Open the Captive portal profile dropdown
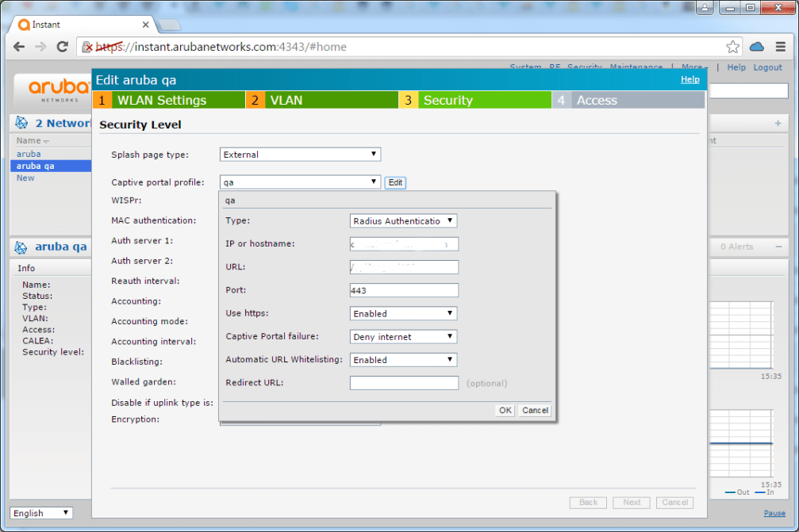 [x=299, y=182]
